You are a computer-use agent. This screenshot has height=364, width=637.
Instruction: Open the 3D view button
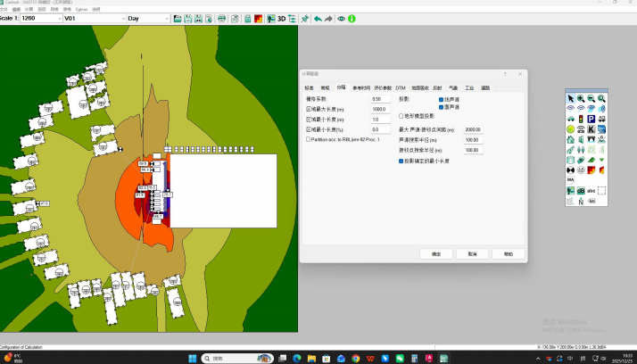click(281, 19)
